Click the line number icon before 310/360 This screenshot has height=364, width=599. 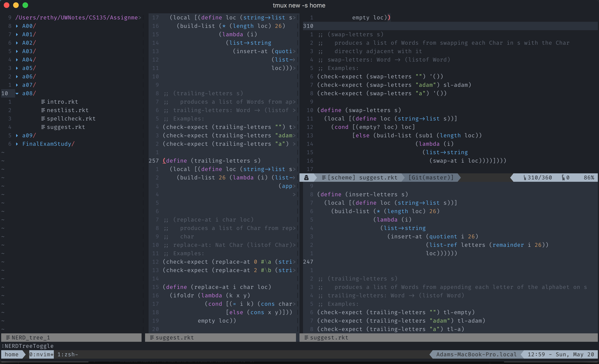coord(525,178)
